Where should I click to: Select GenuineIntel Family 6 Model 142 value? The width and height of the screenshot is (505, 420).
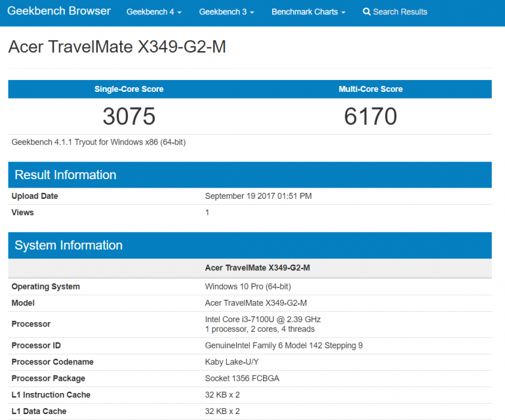tap(284, 346)
